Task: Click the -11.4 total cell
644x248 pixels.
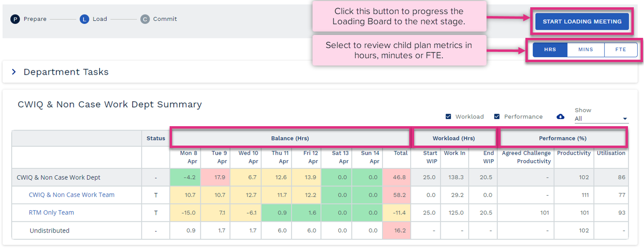Action: pyautogui.click(x=397, y=213)
